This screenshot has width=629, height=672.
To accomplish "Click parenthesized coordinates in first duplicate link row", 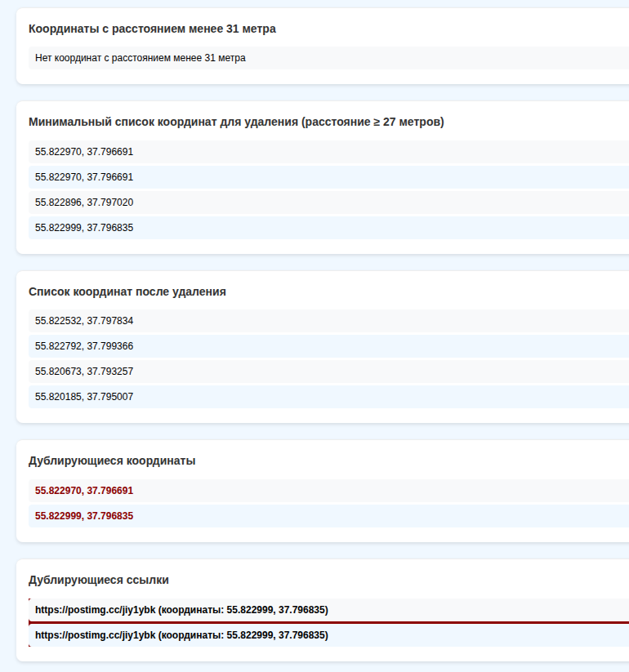I will [243, 610].
